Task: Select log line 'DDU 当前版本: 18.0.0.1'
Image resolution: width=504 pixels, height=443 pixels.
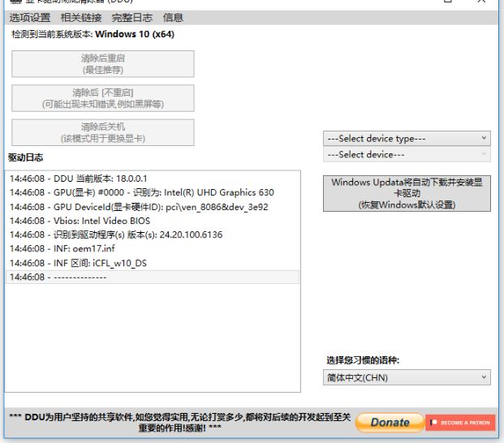Action: (153, 178)
